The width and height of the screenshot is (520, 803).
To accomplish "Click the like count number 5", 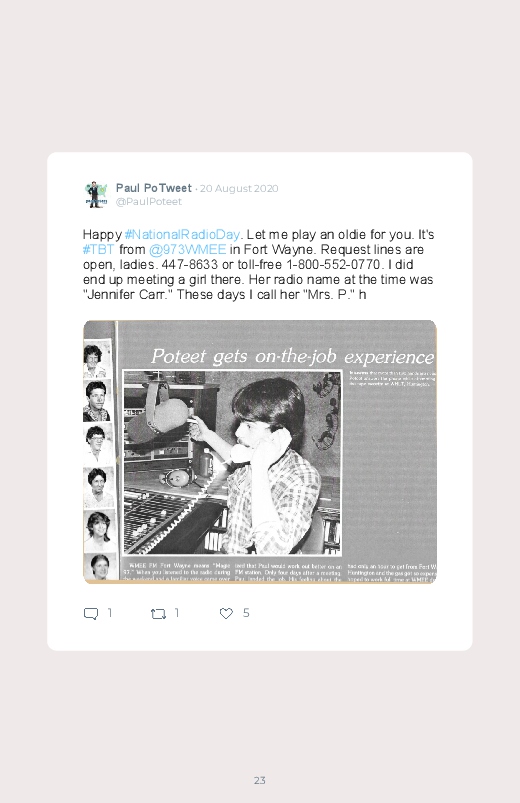I will (x=246, y=613).
